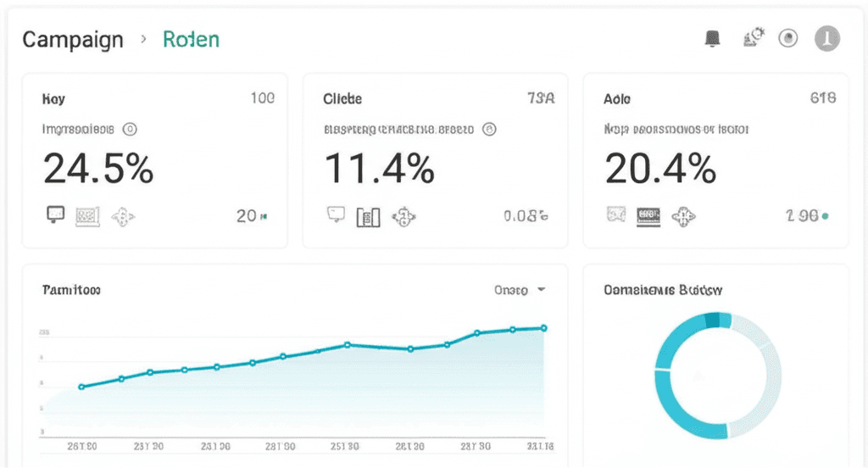
Task: Click the 100 count in the Hoy card
Action: (263, 98)
